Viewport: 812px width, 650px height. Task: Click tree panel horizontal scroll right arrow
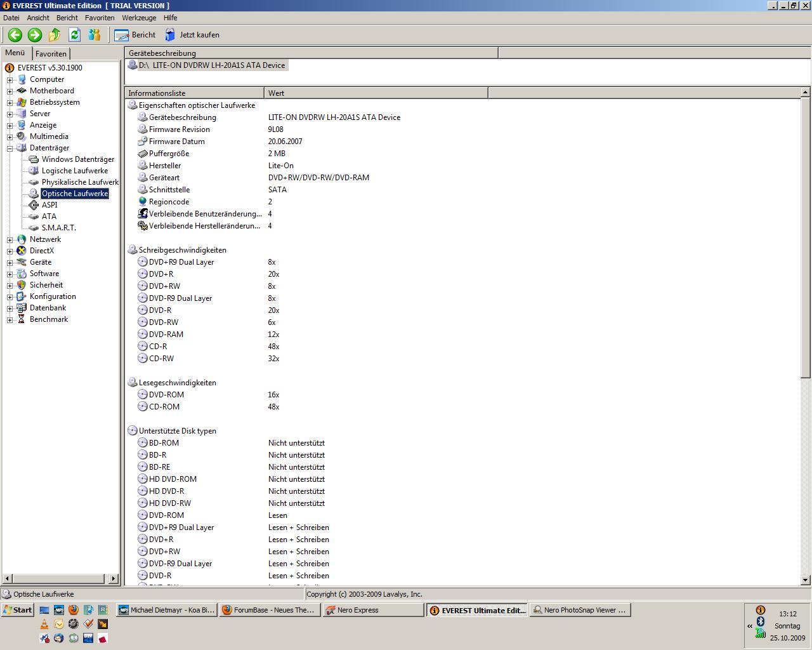114,578
